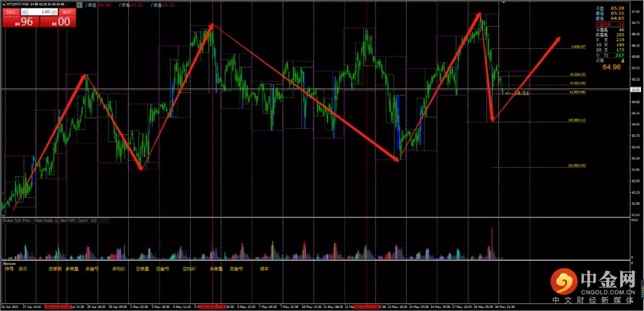Increase lot volume with the right stepper arrow
The width and height of the screenshot is (644, 311).
click(x=54, y=12)
